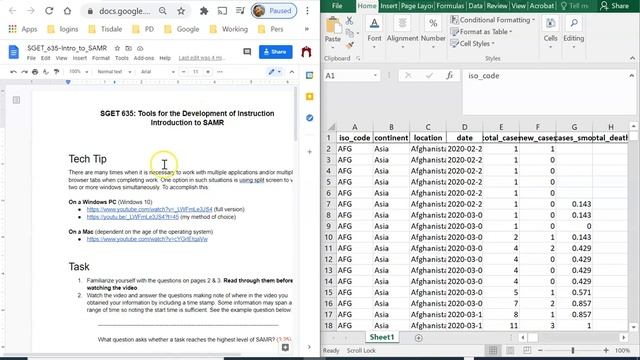Open Google Tasks side panel icon
This screenshot has height=360, width=640.
pos(309,118)
